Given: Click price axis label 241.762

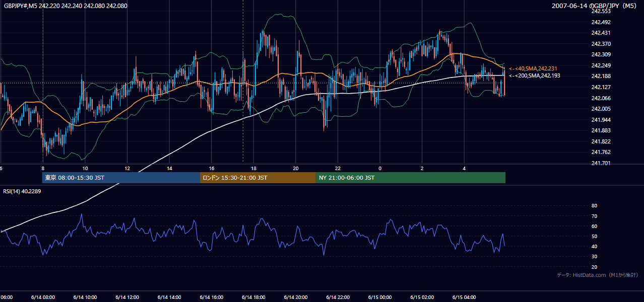Looking at the screenshot, I should pyautogui.click(x=601, y=152).
